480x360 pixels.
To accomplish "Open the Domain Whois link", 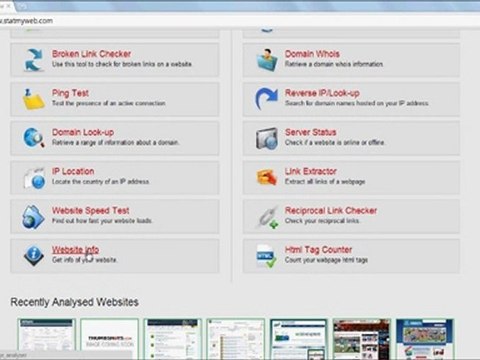I will pyautogui.click(x=312, y=54).
